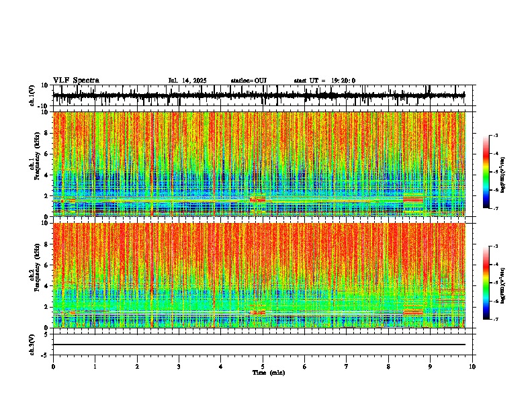
Task: Click the "-5" label on ch.2 colorbar
Action: tap(496, 283)
